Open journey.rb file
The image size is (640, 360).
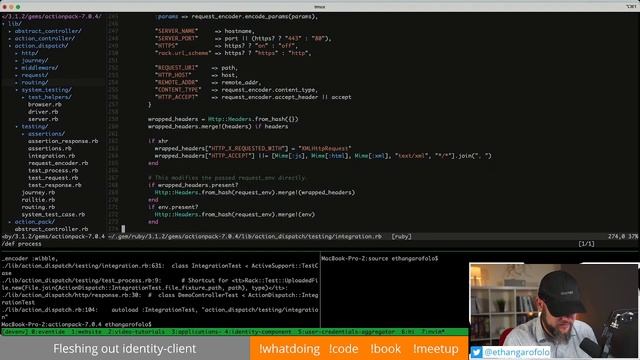click(x=38, y=193)
